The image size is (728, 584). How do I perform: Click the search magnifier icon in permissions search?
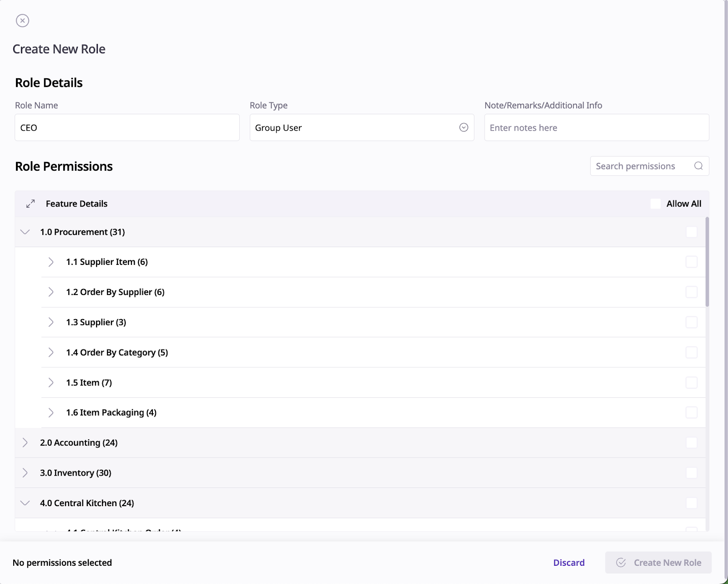click(698, 166)
